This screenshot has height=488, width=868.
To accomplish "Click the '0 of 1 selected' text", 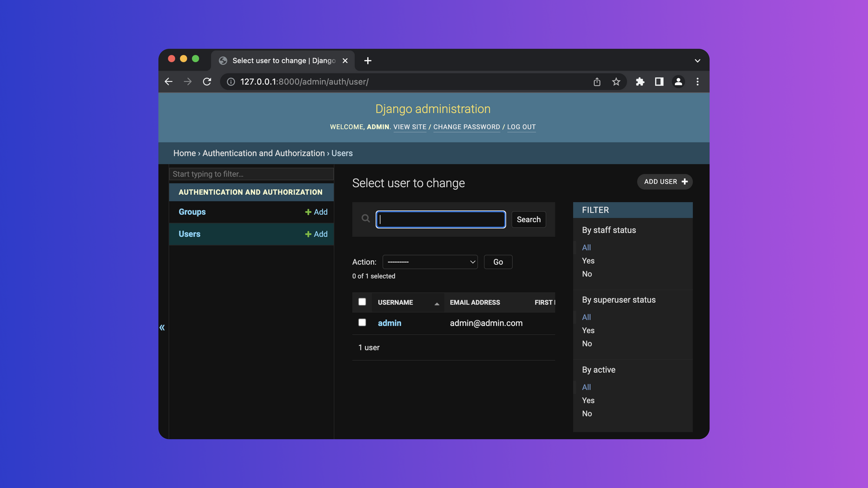I will click(374, 276).
